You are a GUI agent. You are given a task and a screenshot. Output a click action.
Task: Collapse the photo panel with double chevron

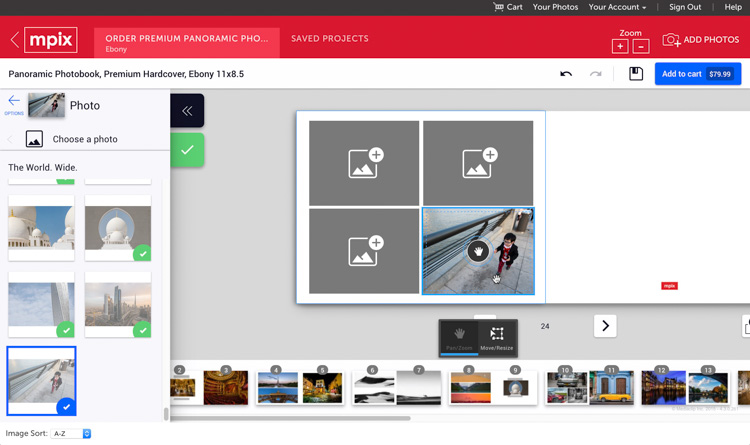pos(187,110)
